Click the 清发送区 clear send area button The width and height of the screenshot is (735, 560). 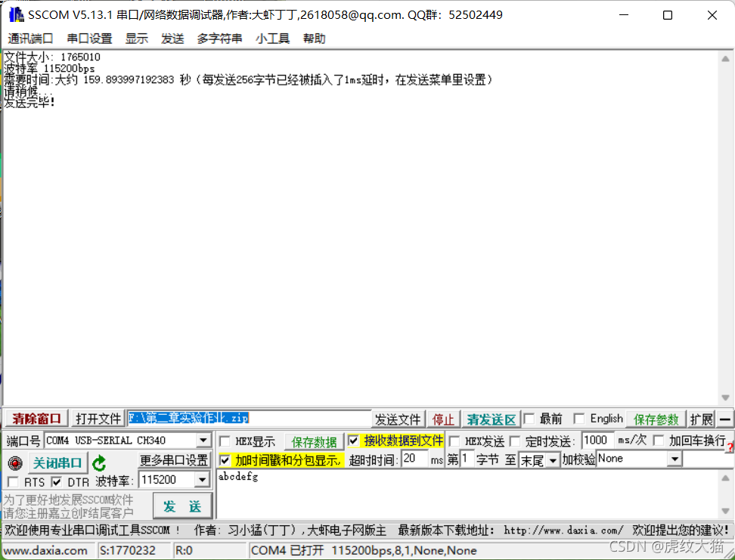click(x=490, y=419)
